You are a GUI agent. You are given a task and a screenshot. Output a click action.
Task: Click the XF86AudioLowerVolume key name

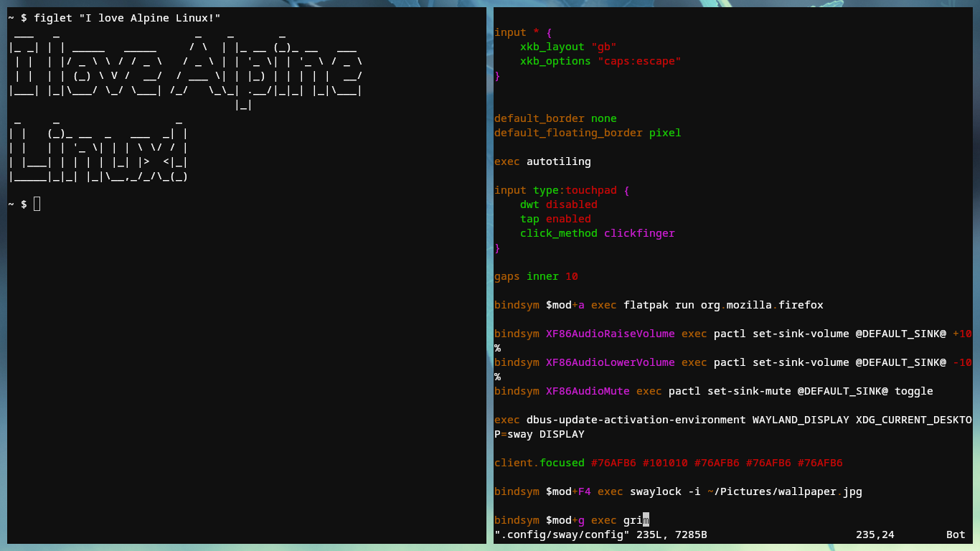tap(610, 362)
